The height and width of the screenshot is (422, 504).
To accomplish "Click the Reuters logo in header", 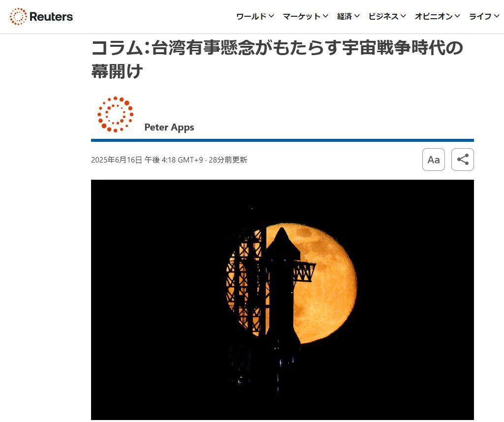I will [x=41, y=16].
